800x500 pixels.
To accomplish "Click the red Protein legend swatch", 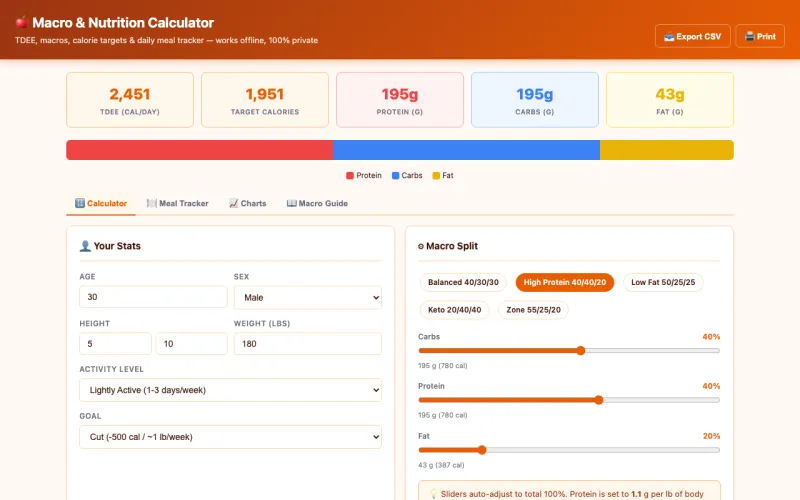I will pyautogui.click(x=350, y=176).
